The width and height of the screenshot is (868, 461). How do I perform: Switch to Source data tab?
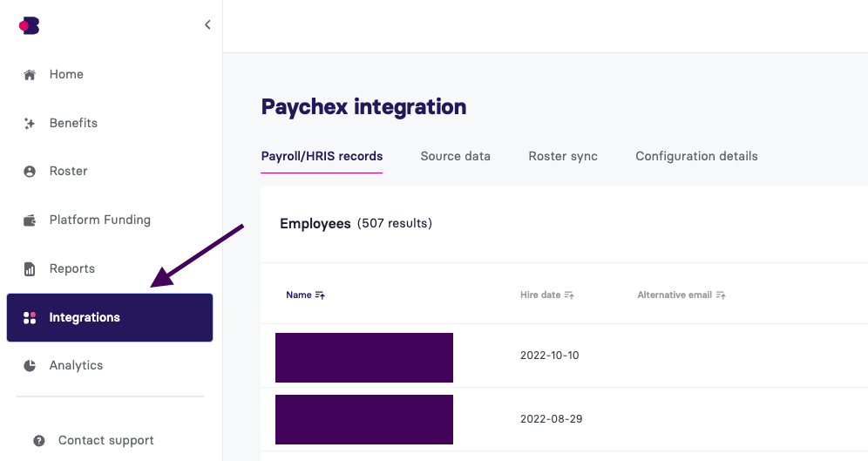point(455,156)
